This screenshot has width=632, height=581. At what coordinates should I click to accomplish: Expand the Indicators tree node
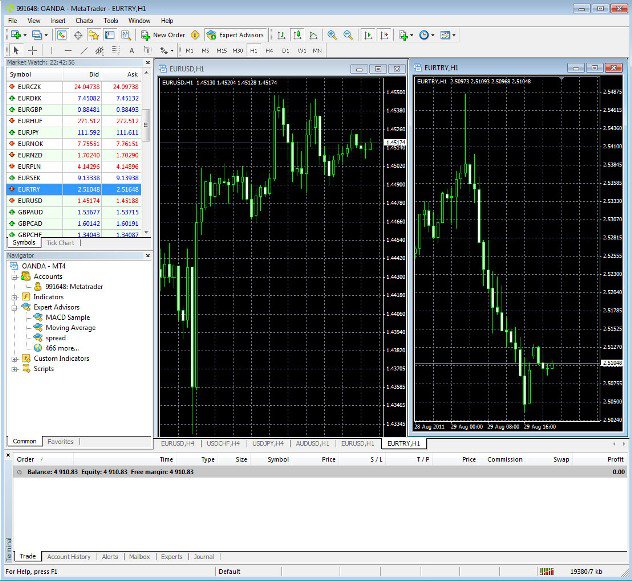pos(15,297)
